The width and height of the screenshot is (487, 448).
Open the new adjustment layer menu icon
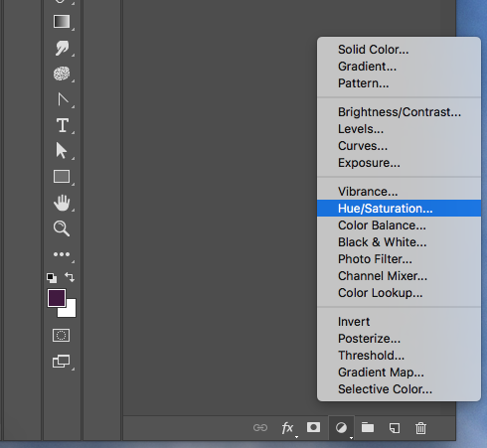pyautogui.click(x=341, y=428)
